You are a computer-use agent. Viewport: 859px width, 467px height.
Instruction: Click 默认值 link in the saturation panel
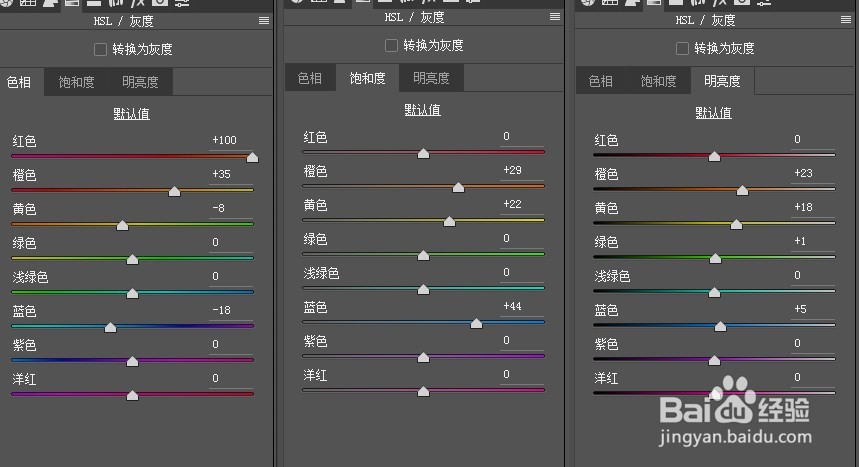(x=422, y=110)
